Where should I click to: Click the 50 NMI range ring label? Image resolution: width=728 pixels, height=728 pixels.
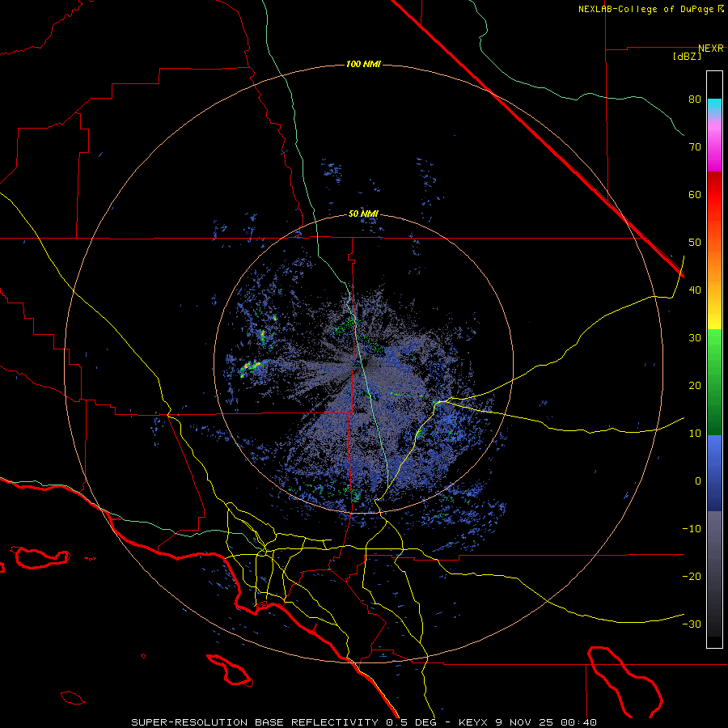[x=363, y=214]
